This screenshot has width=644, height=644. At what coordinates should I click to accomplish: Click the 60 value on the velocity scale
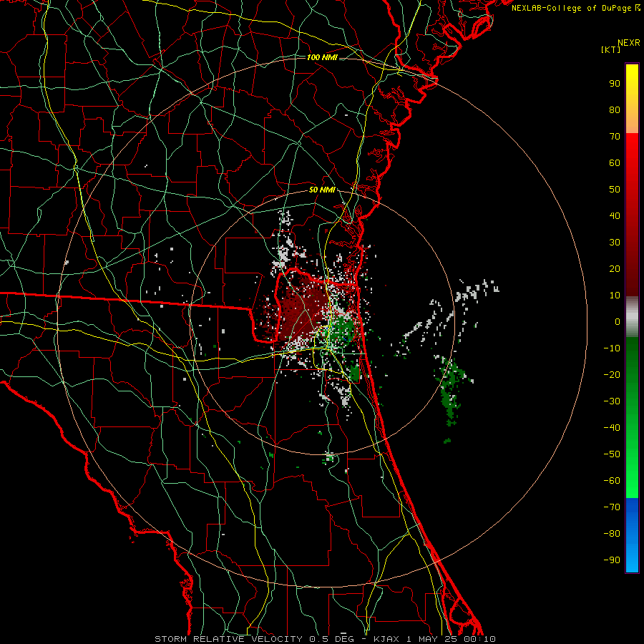615,163
